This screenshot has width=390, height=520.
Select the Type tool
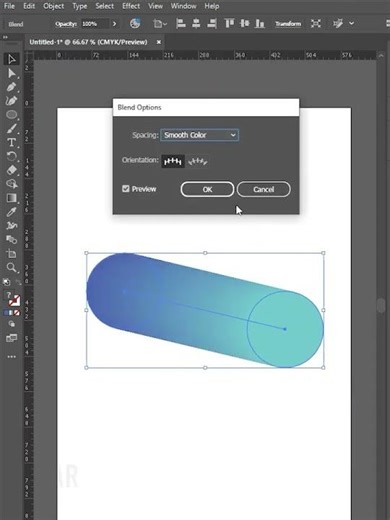coord(11,143)
